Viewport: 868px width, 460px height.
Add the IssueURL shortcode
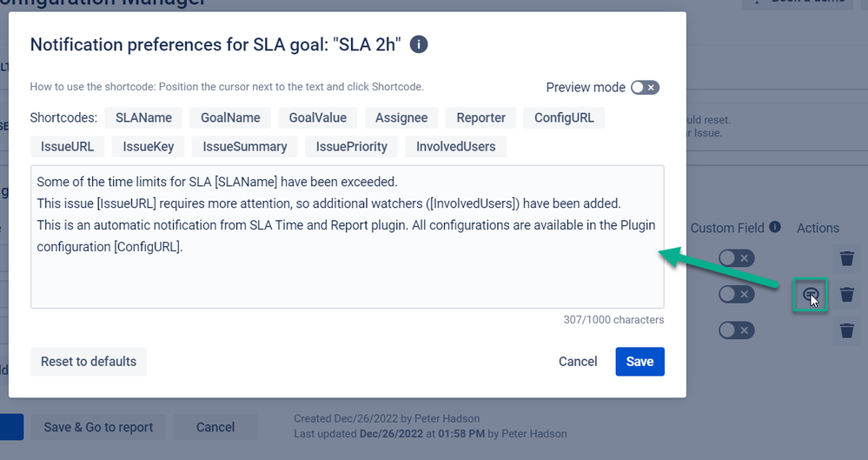tap(67, 146)
